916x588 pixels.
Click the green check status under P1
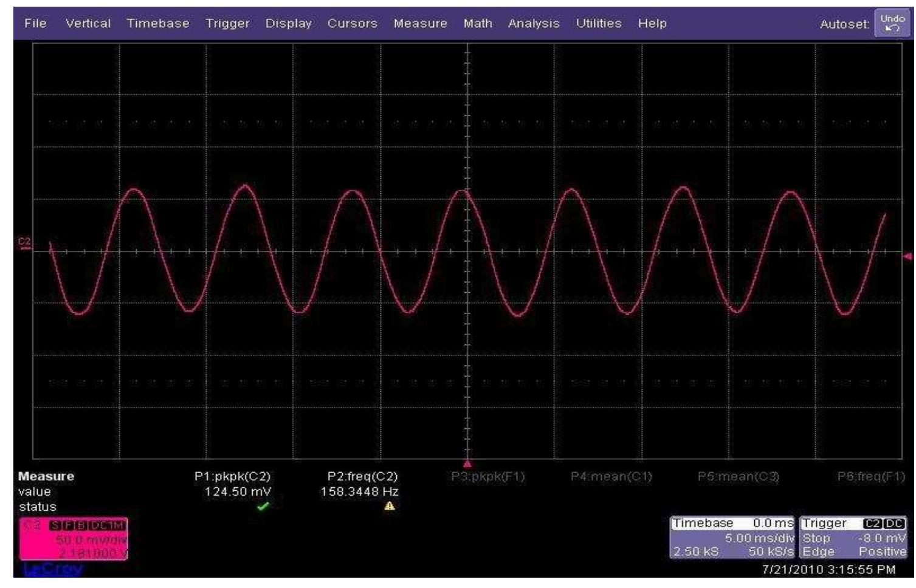point(263,506)
